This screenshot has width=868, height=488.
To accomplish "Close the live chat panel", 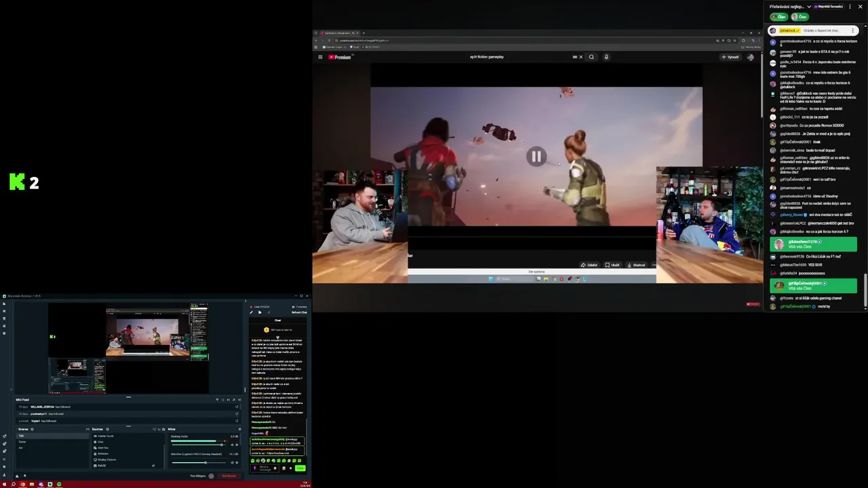I will pos(861,6).
